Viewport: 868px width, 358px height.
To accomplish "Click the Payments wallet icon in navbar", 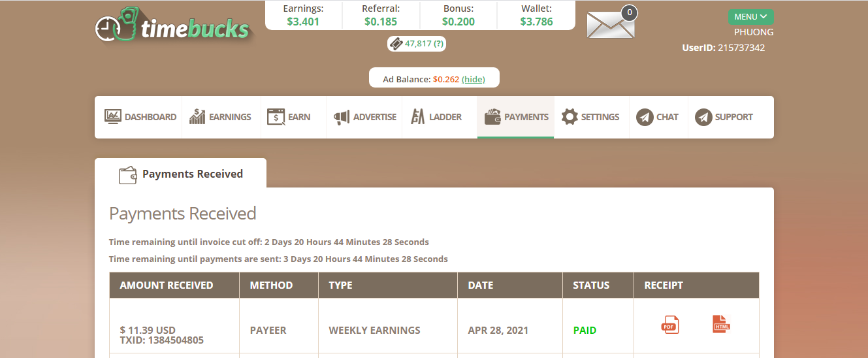I will (492, 117).
